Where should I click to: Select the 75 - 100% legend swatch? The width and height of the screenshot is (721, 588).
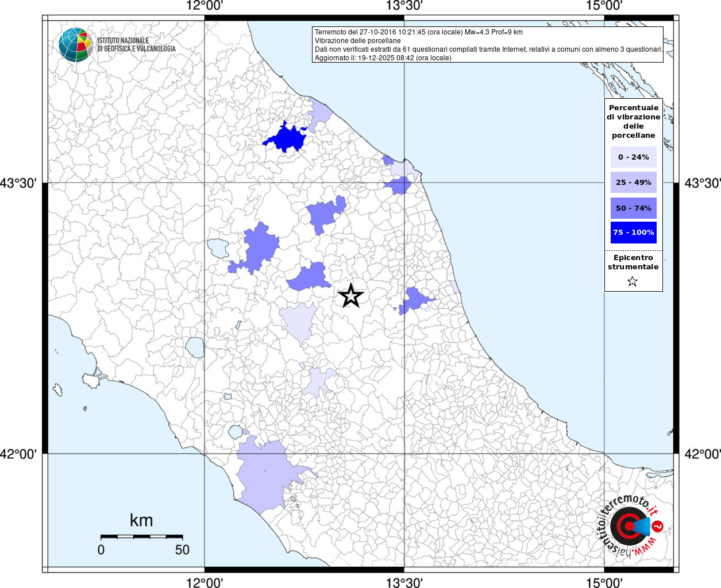[x=633, y=233]
